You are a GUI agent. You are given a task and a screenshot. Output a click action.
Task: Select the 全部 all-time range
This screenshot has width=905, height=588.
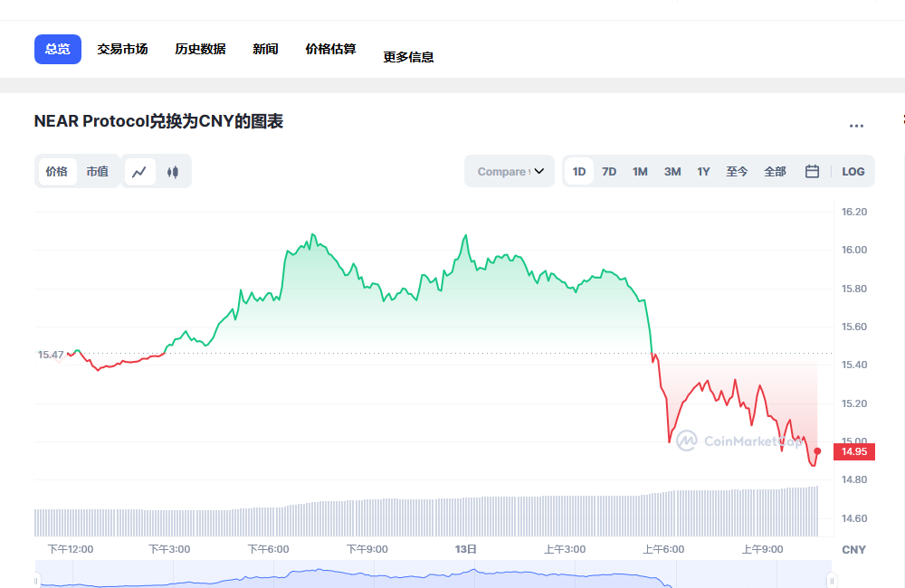point(776,171)
